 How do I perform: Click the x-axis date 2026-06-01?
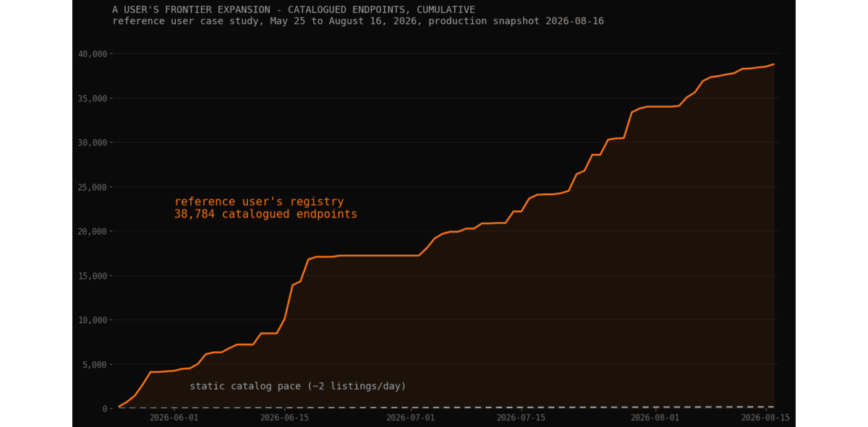pyautogui.click(x=174, y=418)
